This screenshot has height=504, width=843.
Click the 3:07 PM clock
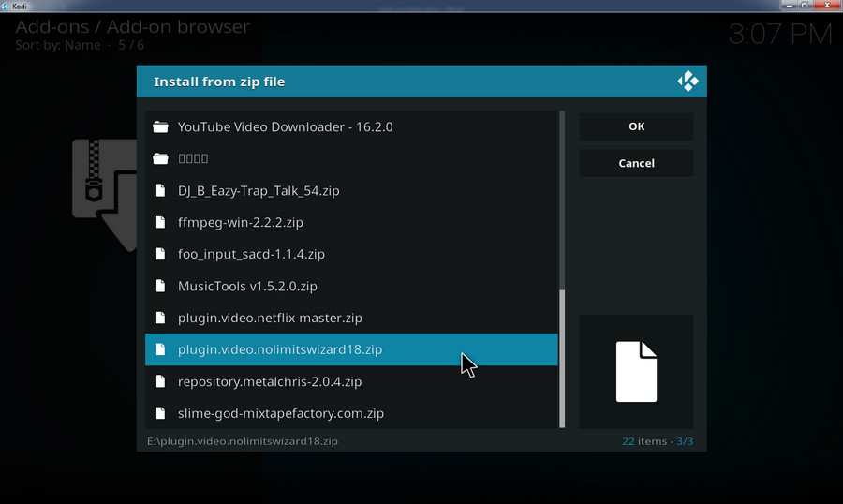780,34
